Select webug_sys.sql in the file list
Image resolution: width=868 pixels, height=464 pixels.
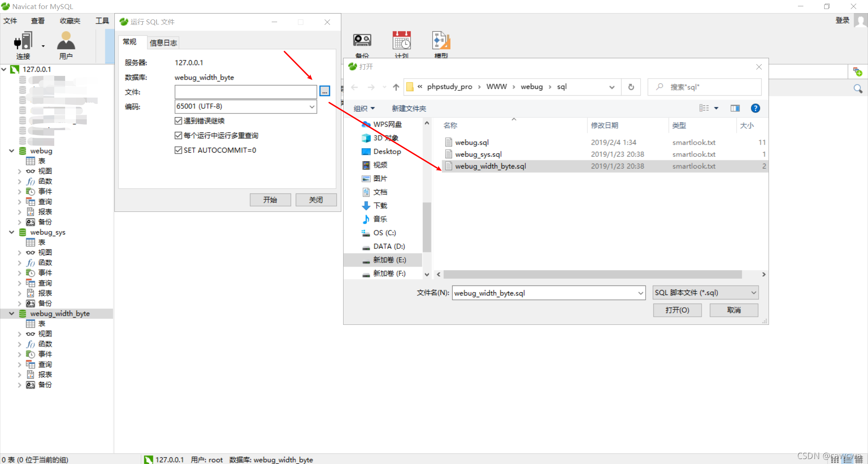coord(478,154)
